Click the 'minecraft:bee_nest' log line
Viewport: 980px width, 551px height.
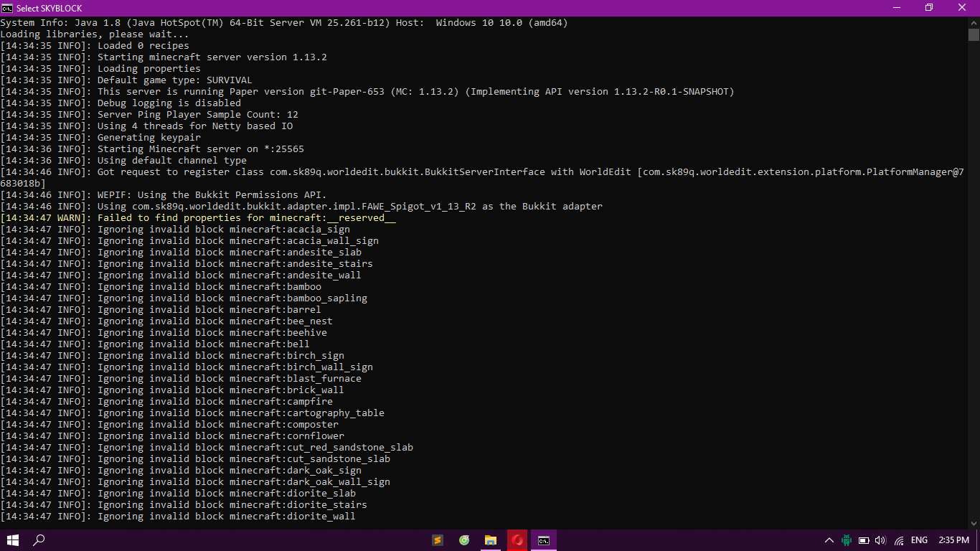[166, 321]
